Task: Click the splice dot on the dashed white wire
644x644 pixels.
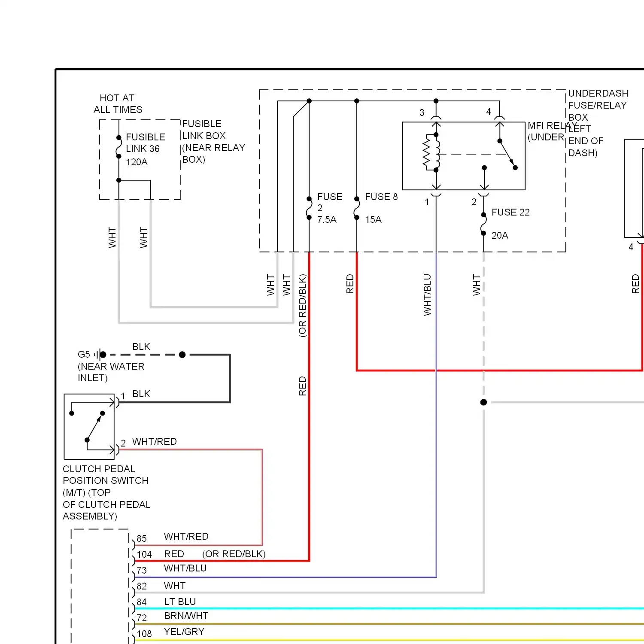Action: (483, 402)
